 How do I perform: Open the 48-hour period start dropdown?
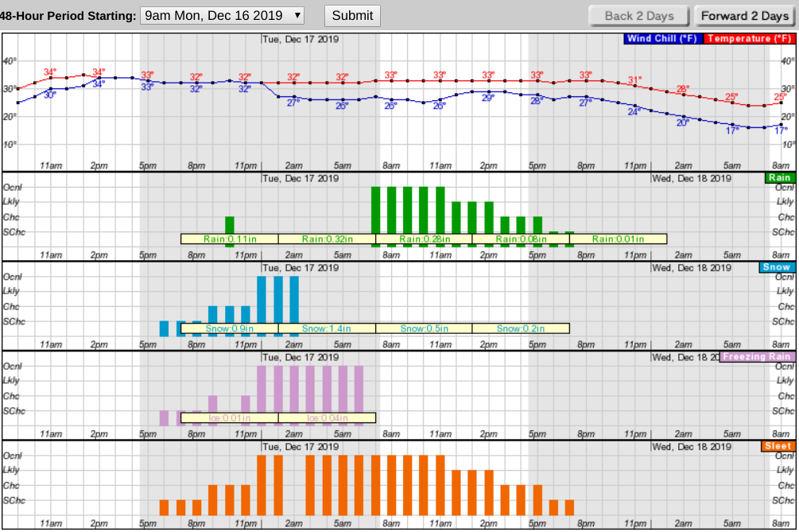pos(222,16)
